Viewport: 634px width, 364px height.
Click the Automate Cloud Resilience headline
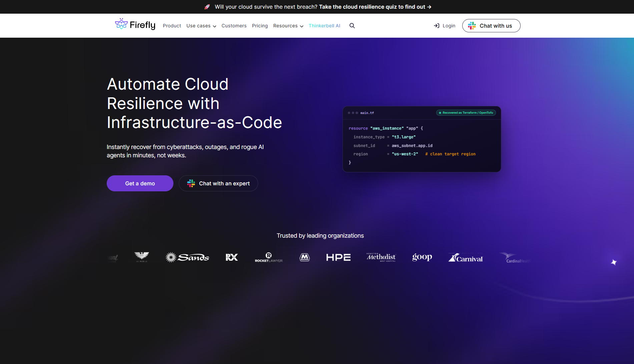[x=194, y=103]
